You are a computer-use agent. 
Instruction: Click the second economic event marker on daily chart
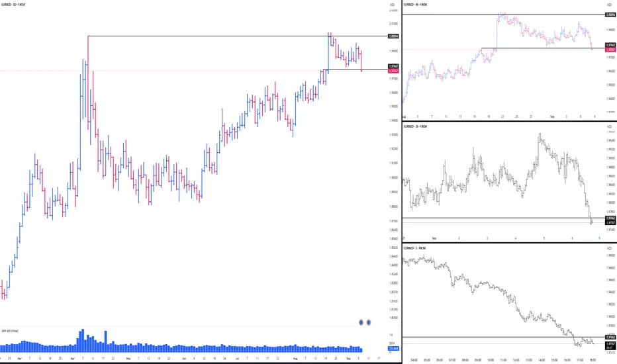click(x=369, y=322)
